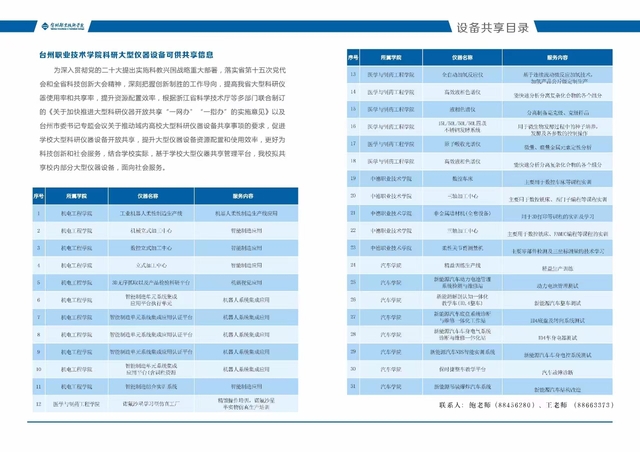Click '智能制造应用' in row 11
The width and height of the screenshot is (640, 452).
click(246, 386)
